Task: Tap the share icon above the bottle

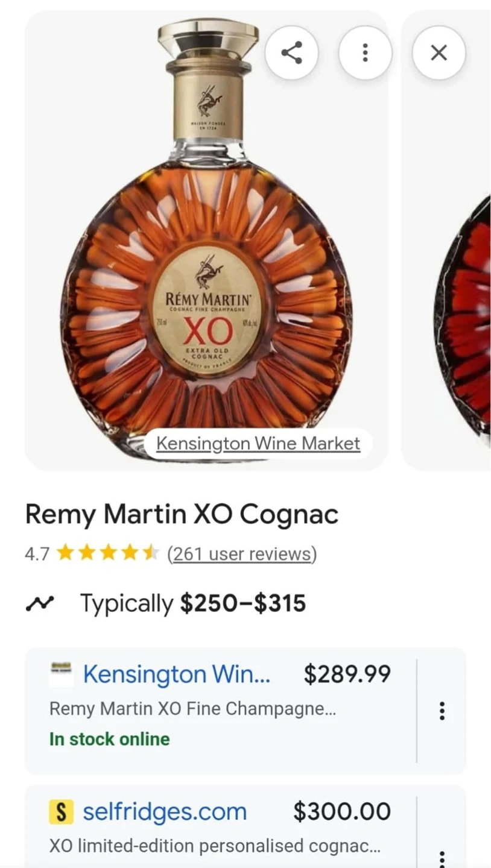Action: point(291,53)
